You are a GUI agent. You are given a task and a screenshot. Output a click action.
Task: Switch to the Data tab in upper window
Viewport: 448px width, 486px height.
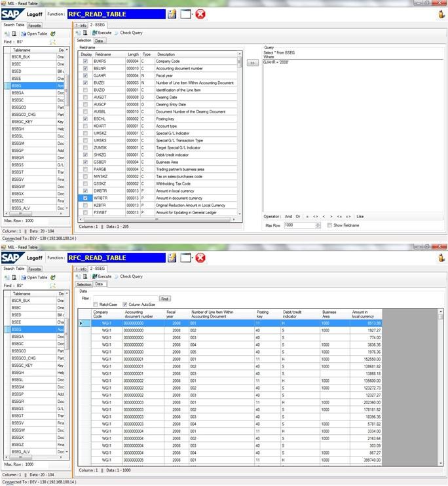[99, 41]
